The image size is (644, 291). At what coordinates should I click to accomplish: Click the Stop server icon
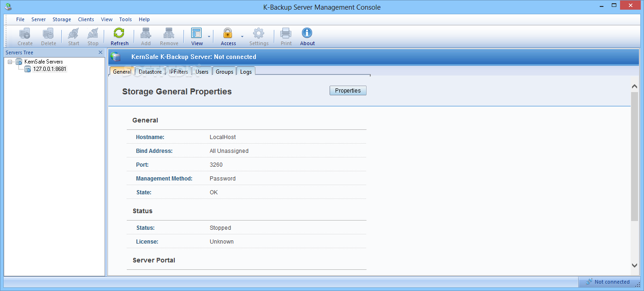(93, 34)
